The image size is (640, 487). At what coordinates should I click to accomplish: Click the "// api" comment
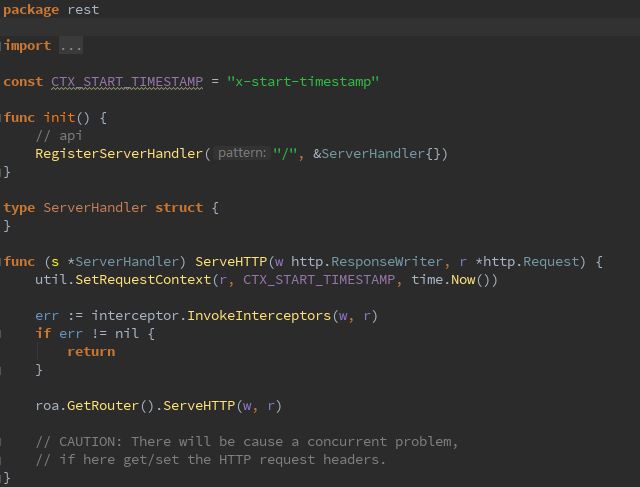59,136
